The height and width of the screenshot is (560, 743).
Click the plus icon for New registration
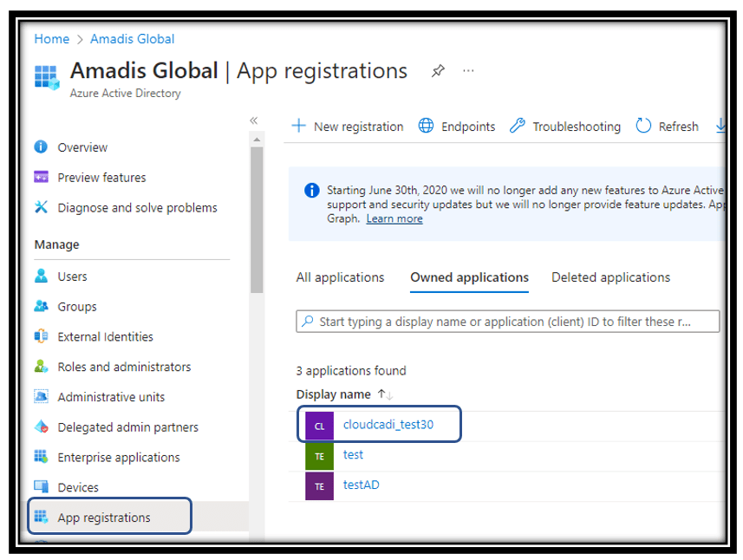pos(298,126)
